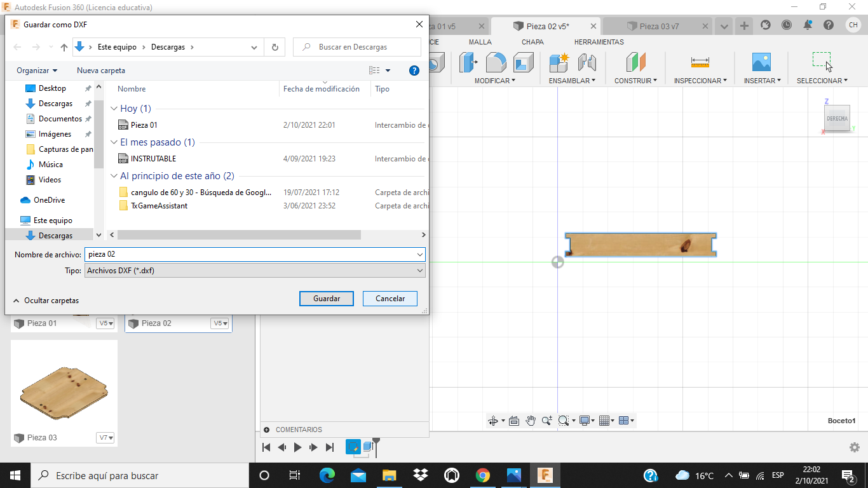This screenshot has width=868, height=488.
Task: Click the Cancelar button
Action: [390, 299]
